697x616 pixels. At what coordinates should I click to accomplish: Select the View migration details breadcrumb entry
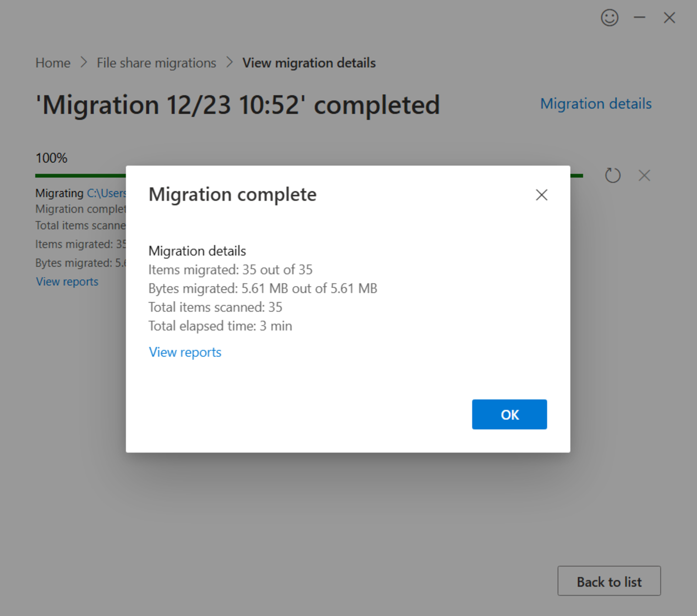pyautogui.click(x=309, y=63)
